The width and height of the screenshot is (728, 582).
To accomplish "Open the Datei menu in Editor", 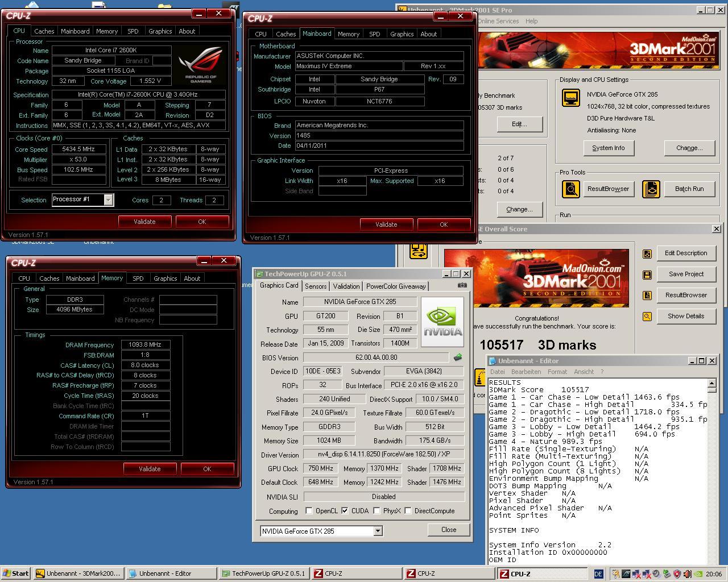I will [x=497, y=372].
